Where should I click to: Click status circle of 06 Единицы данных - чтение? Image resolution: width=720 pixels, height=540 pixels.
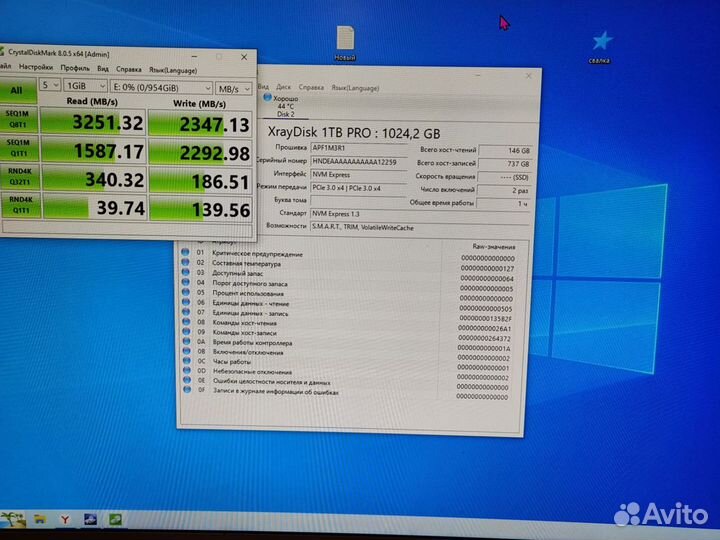[x=186, y=302]
